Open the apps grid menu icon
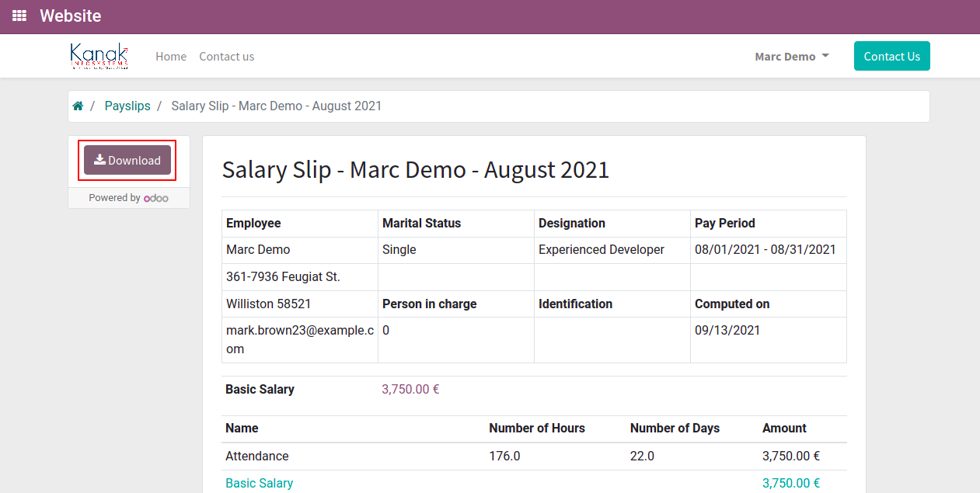Screen dimensions: 980x493 19,16
